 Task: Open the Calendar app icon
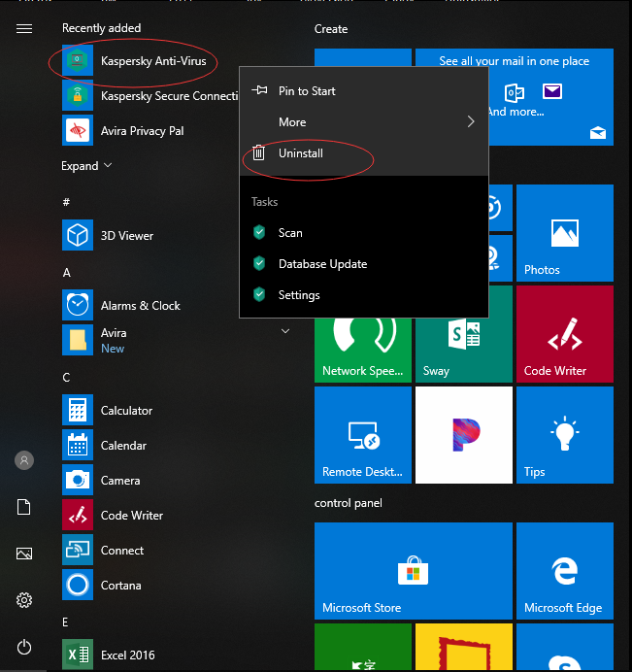tap(78, 445)
